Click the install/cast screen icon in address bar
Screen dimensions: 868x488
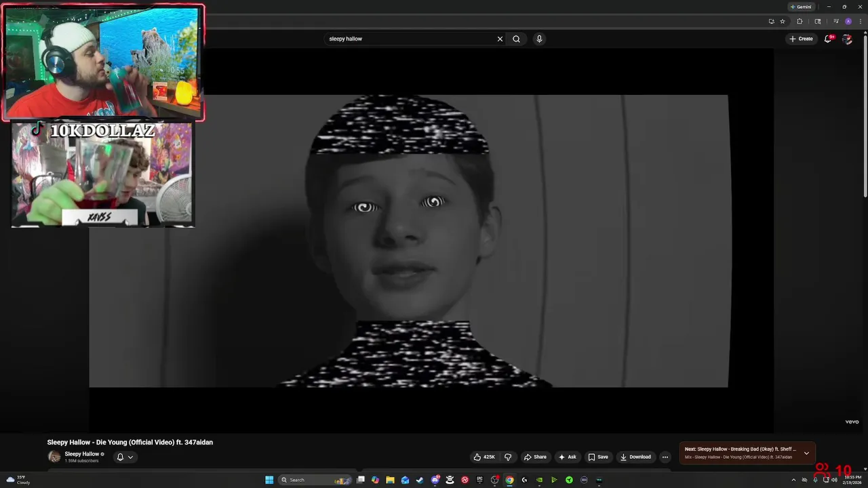click(x=772, y=21)
